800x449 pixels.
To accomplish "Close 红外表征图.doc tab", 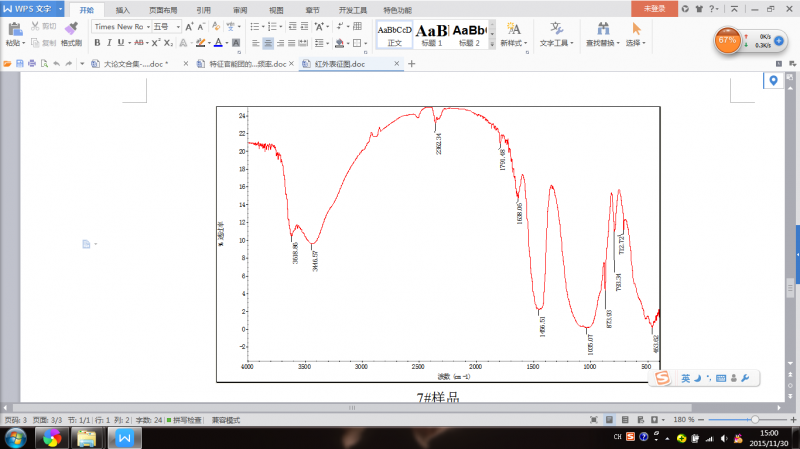I will (x=396, y=63).
